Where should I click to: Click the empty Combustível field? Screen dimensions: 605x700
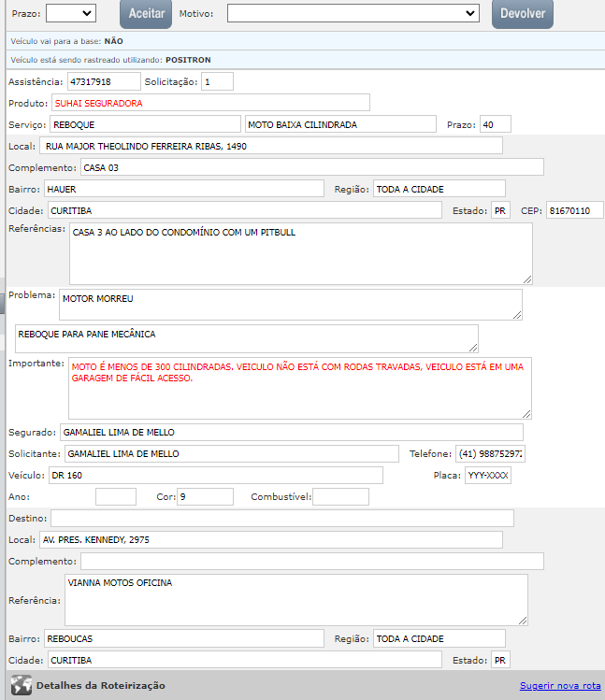pos(340,497)
